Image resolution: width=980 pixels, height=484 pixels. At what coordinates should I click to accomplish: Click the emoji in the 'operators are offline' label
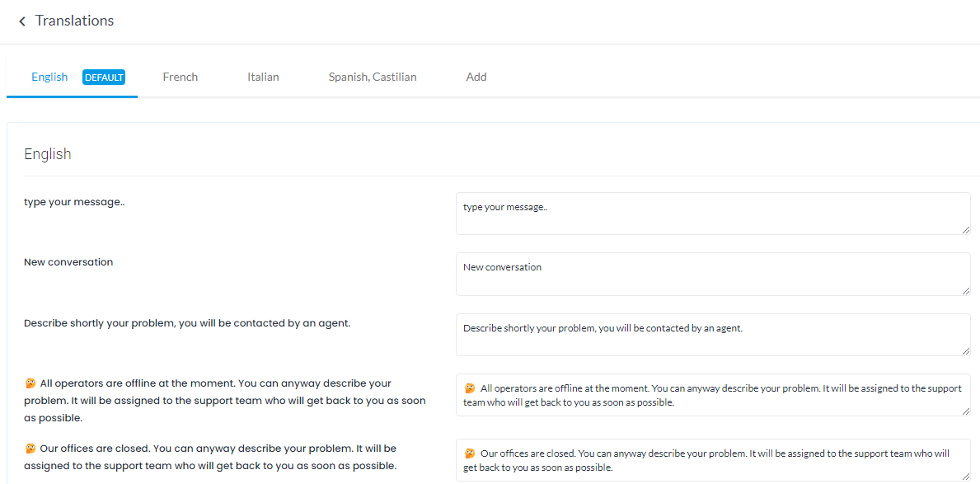click(30, 383)
